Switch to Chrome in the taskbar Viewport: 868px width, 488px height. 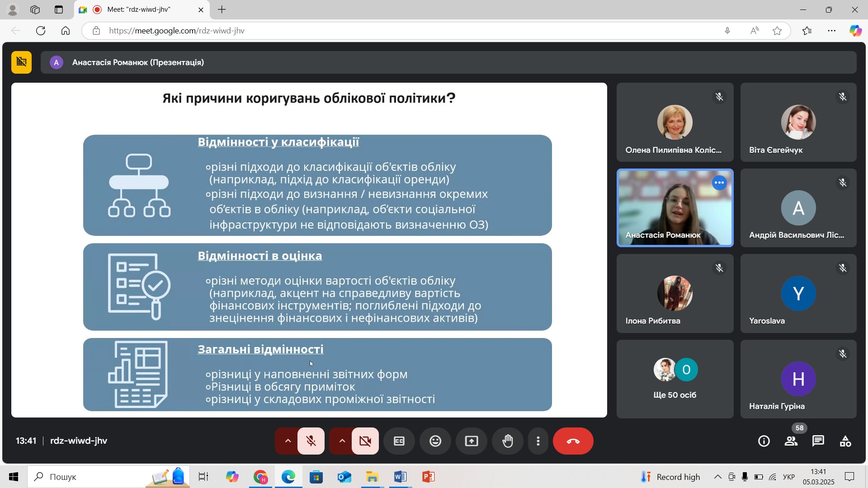pyautogui.click(x=260, y=477)
